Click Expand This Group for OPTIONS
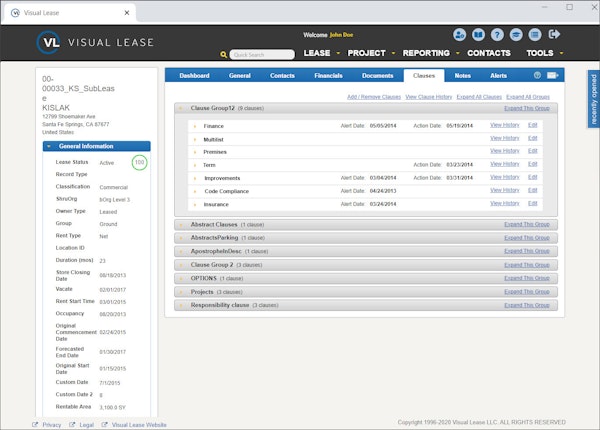This screenshot has width=600, height=430. (x=527, y=278)
